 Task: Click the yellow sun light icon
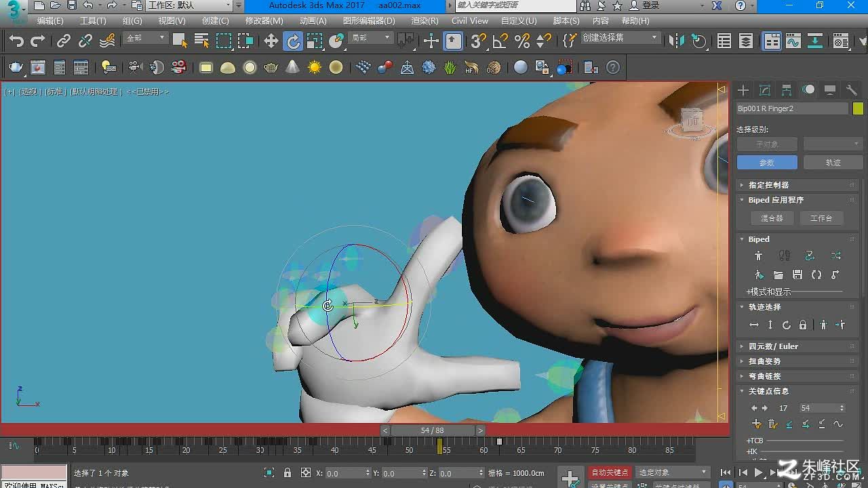[315, 68]
